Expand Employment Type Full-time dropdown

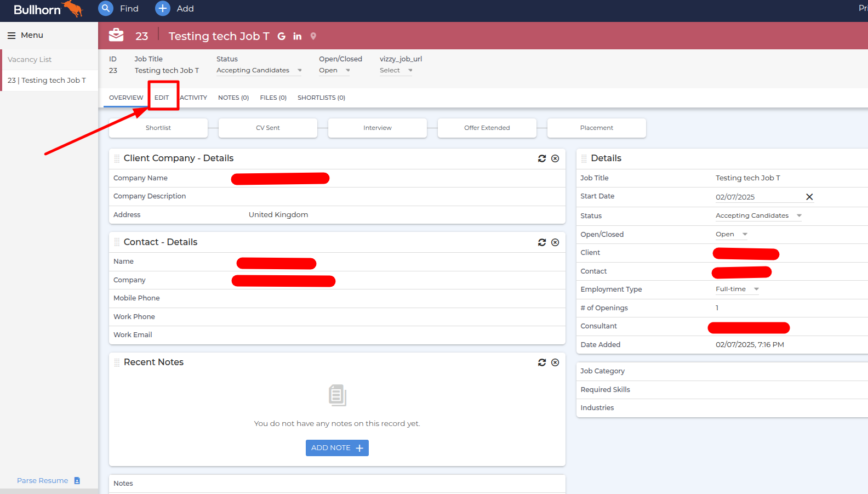(x=737, y=289)
